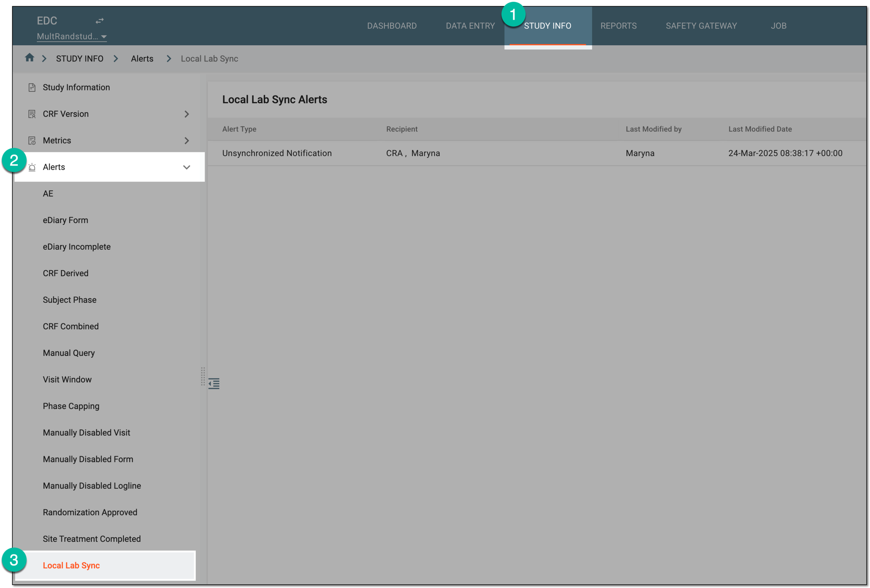Viewport: 870px width, 588px height.
Task: Click Alerts in the breadcrumb
Action: tap(142, 59)
